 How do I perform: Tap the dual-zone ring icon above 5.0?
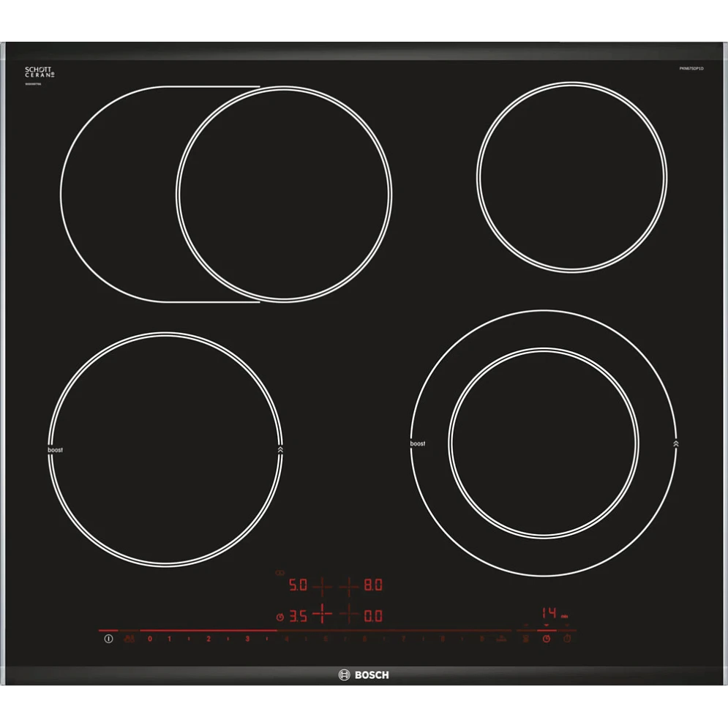click(280, 573)
